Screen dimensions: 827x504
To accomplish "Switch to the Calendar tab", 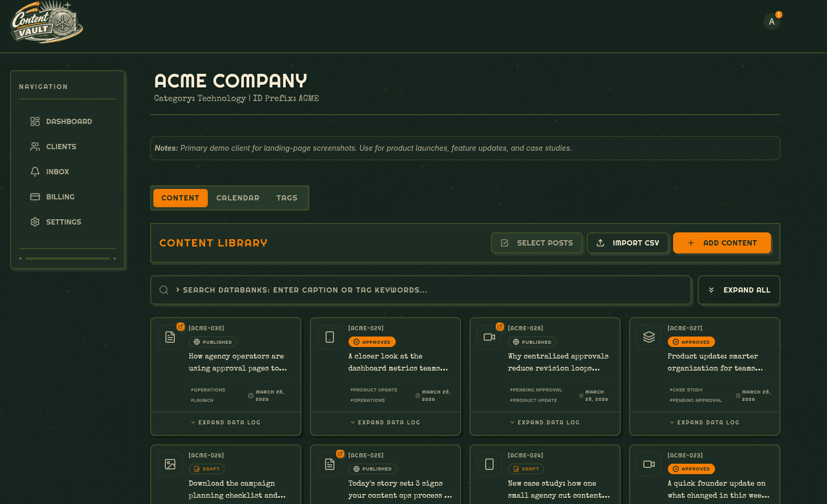I will click(238, 198).
